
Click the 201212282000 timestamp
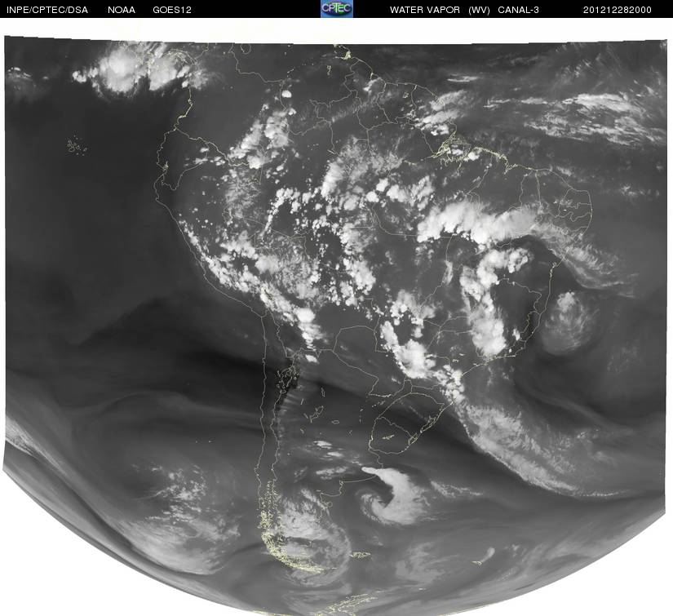pyautogui.click(x=618, y=10)
